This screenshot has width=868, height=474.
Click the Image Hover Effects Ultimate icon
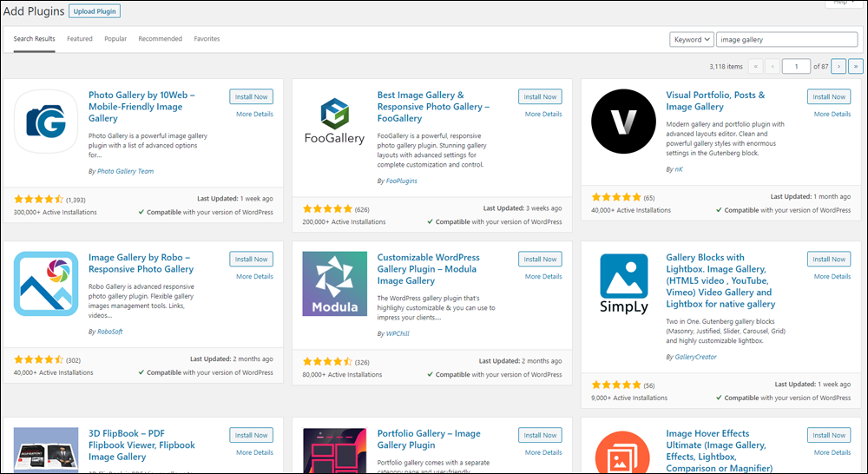(623, 451)
